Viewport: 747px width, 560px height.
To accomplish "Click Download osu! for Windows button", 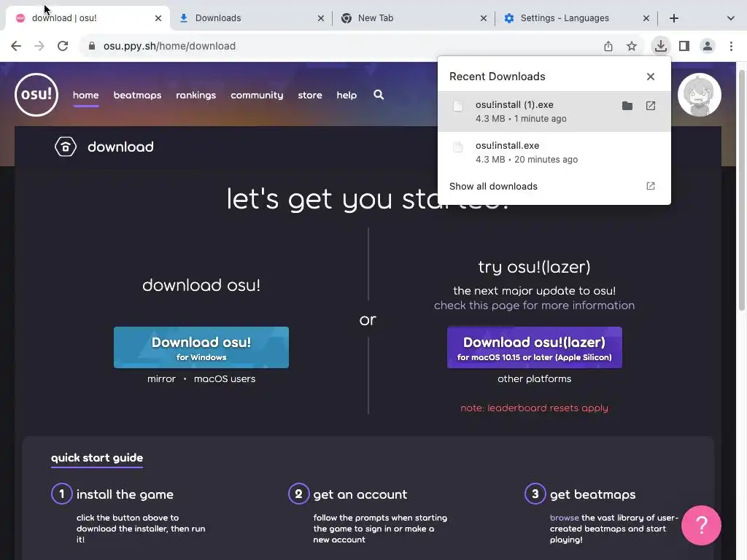I will [x=201, y=348].
